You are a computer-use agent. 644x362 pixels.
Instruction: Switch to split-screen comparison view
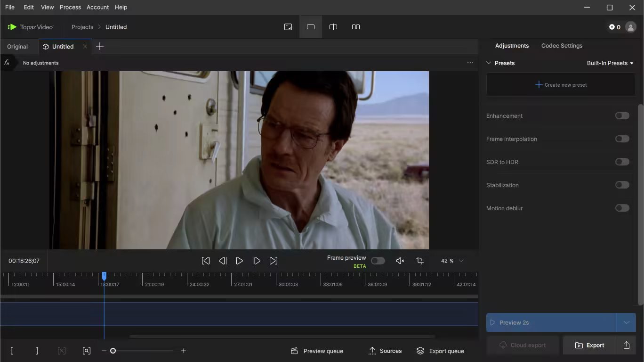[333, 27]
